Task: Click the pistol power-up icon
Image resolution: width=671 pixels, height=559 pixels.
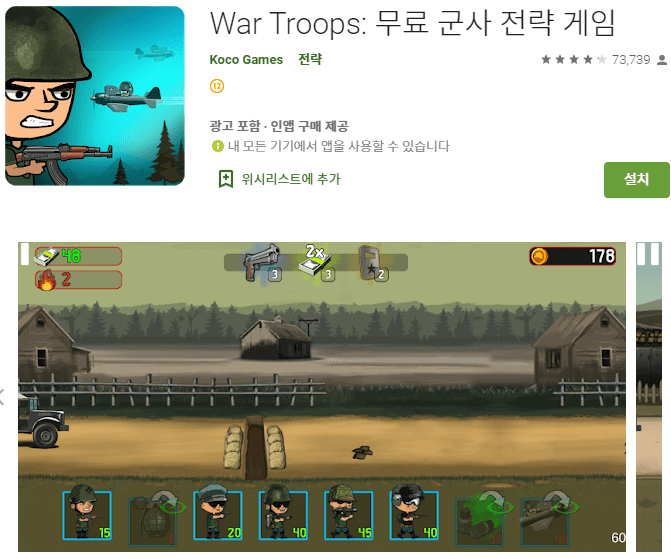Action: tap(263, 263)
